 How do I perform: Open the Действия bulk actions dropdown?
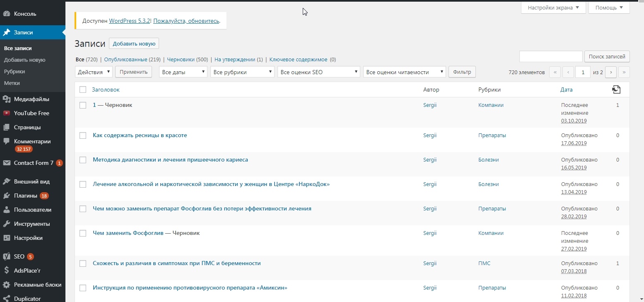(94, 72)
